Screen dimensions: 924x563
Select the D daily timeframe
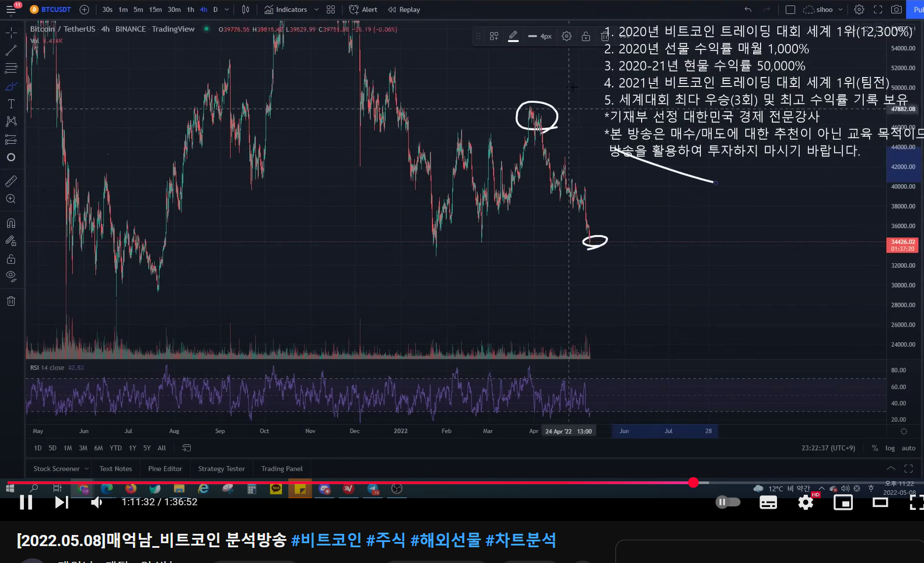pos(215,9)
